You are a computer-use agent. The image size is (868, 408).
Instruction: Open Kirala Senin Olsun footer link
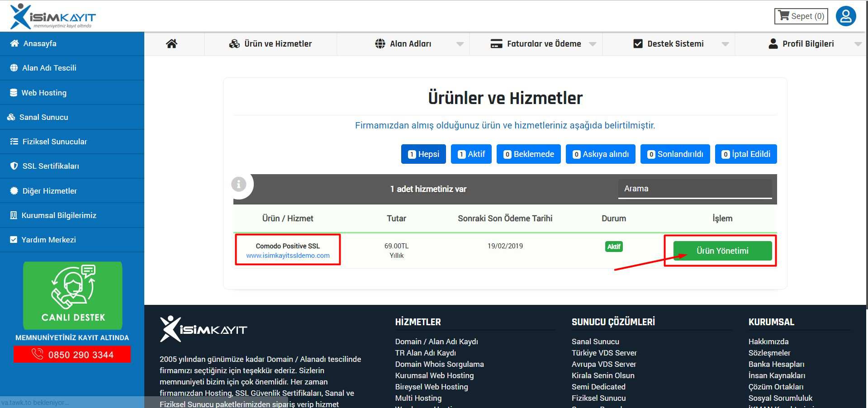[603, 375]
